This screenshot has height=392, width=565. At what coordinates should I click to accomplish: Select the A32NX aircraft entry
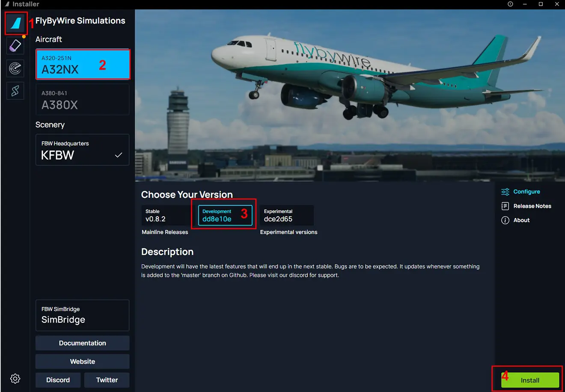pyautogui.click(x=83, y=64)
